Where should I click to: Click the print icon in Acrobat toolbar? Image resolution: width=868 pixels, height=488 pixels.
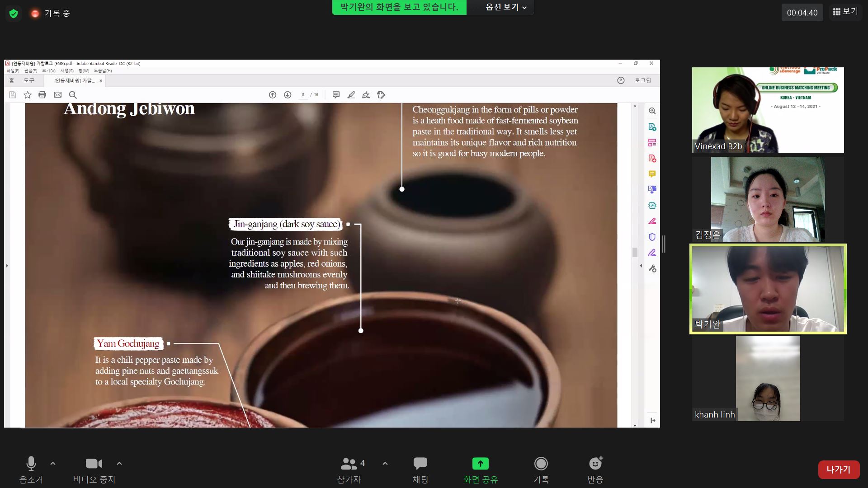click(x=42, y=95)
